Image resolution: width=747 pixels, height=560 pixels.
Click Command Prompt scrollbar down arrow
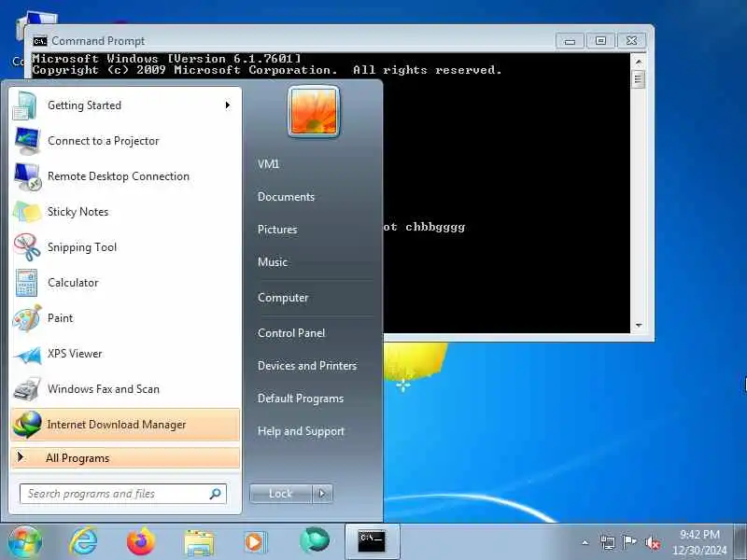639,326
